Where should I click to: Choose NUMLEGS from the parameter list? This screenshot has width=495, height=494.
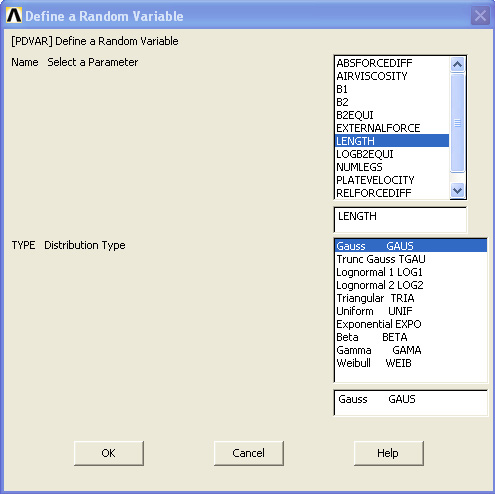tap(392, 167)
